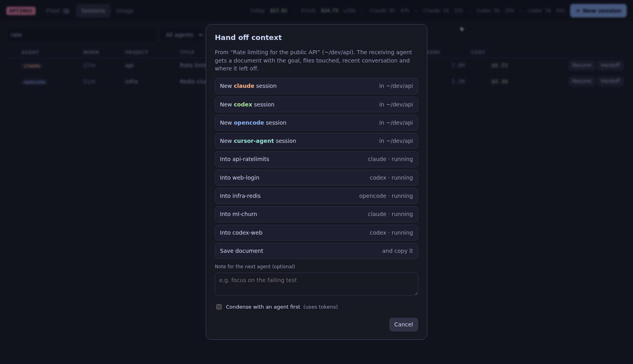
Task: Hand off into infra-redis session
Action: pyautogui.click(x=316, y=196)
